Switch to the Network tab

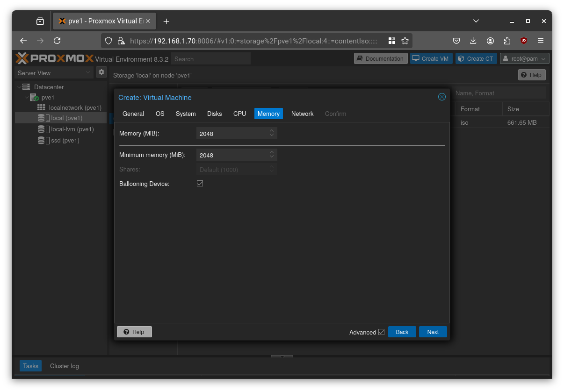click(302, 114)
